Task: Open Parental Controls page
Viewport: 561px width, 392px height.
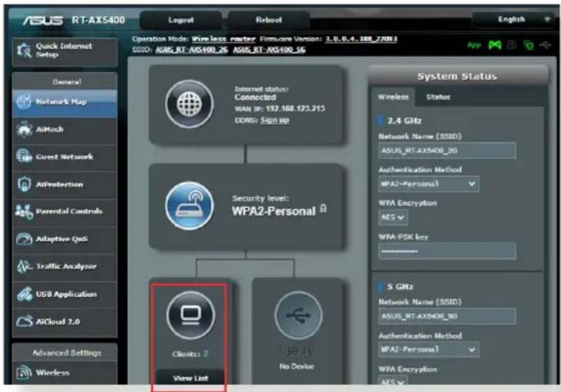Action: click(x=64, y=212)
